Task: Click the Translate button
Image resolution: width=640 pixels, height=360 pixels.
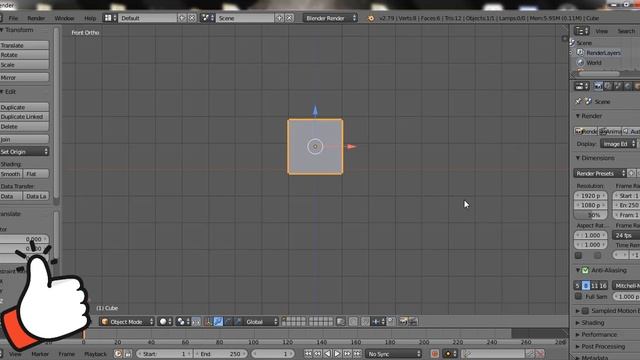Action: click(x=24, y=45)
